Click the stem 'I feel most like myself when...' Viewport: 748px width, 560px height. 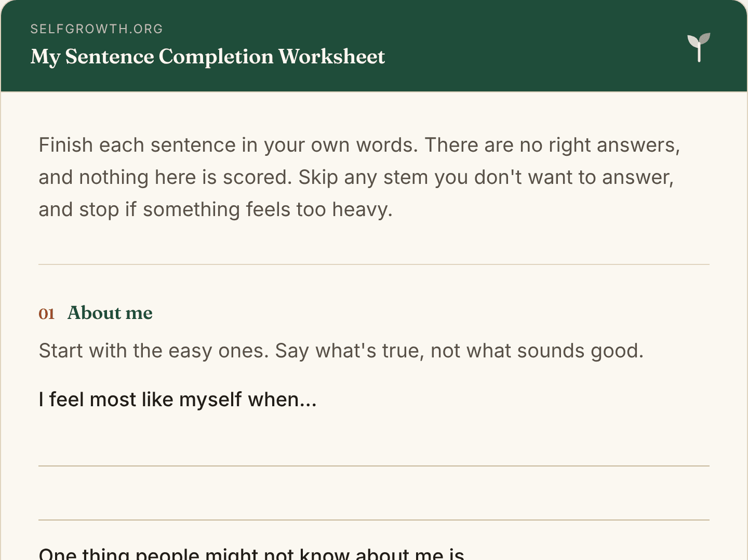(178, 399)
